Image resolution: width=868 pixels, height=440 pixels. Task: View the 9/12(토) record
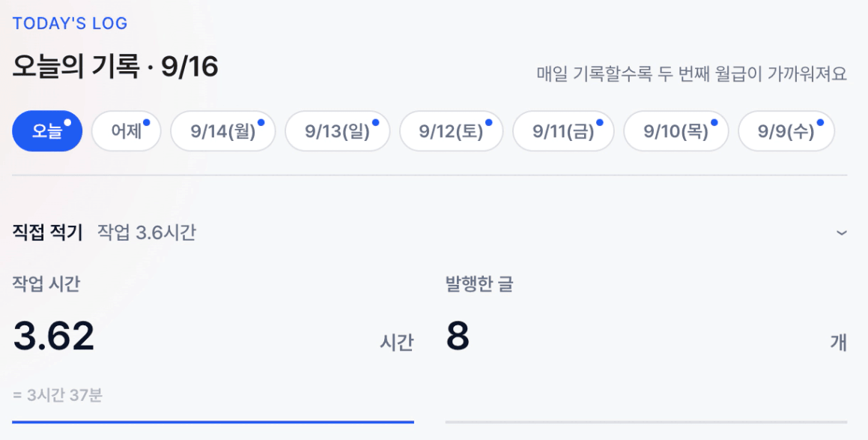pyautogui.click(x=451, y=130)
